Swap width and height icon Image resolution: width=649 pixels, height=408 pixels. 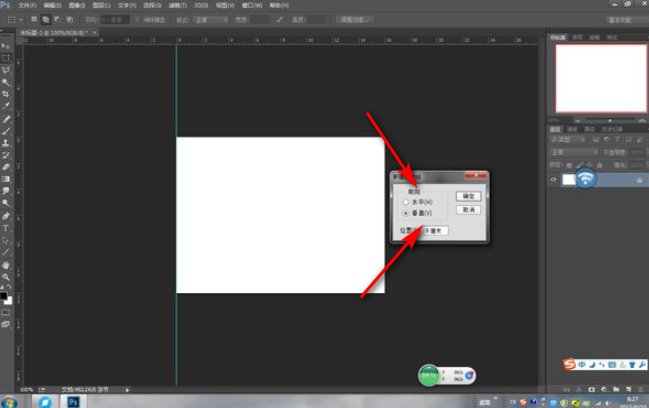(x=279, y=19)
